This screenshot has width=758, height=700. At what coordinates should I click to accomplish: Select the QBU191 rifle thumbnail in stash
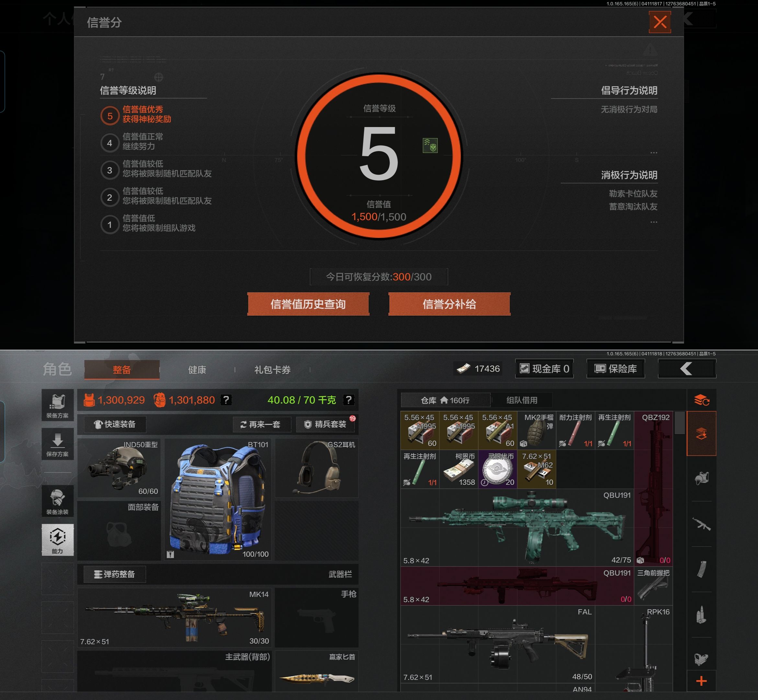coord(517,527)
